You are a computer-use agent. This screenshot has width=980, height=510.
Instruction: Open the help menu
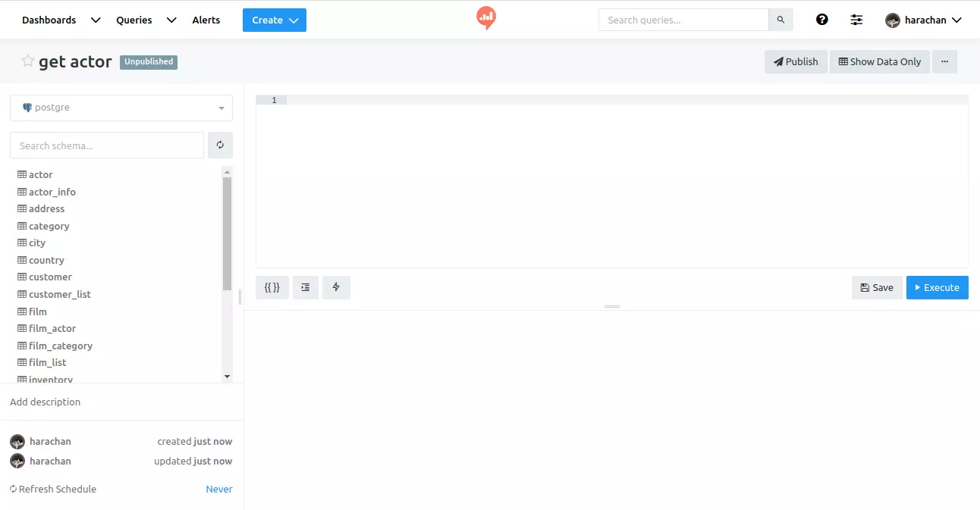click(x=822, y=20)
